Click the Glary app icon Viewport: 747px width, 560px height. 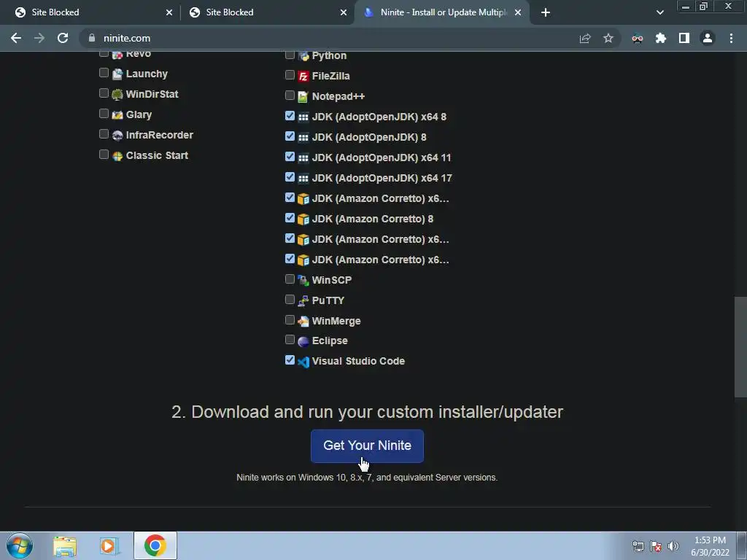coord(117,115)
